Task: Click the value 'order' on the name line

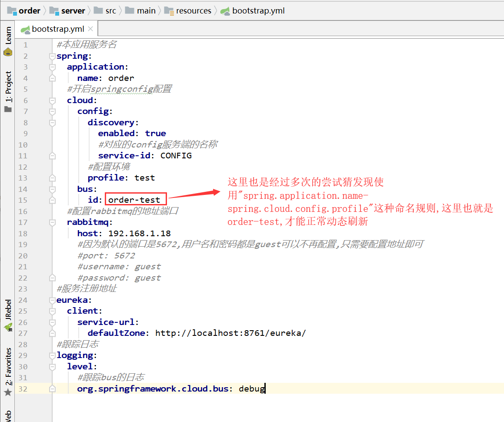Action: point(121,78)
